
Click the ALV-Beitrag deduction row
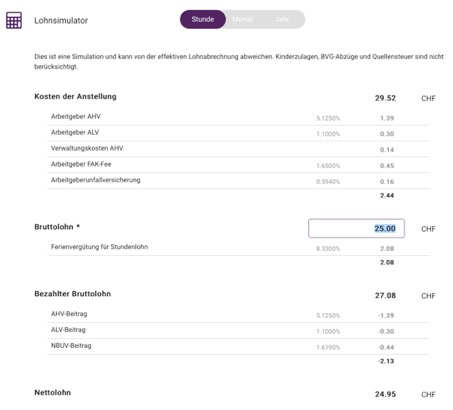(238, 331)
